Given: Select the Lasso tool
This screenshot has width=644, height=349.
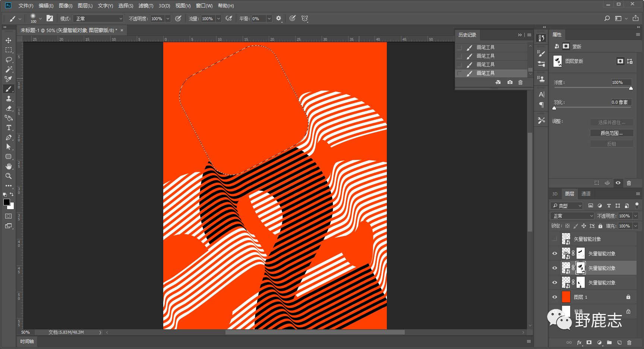Looking at the screenshot, I should 9,60.
